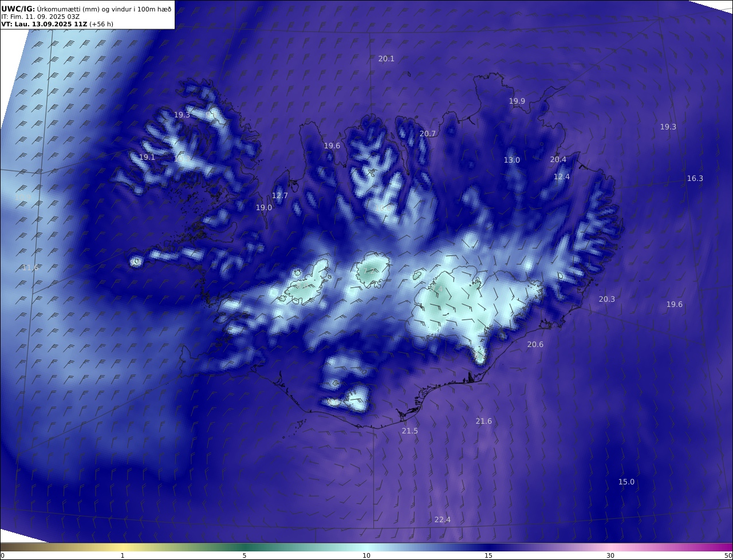Click the 13.0 value label
Viewport: 733px width, 560px height.
click(512, 160)
